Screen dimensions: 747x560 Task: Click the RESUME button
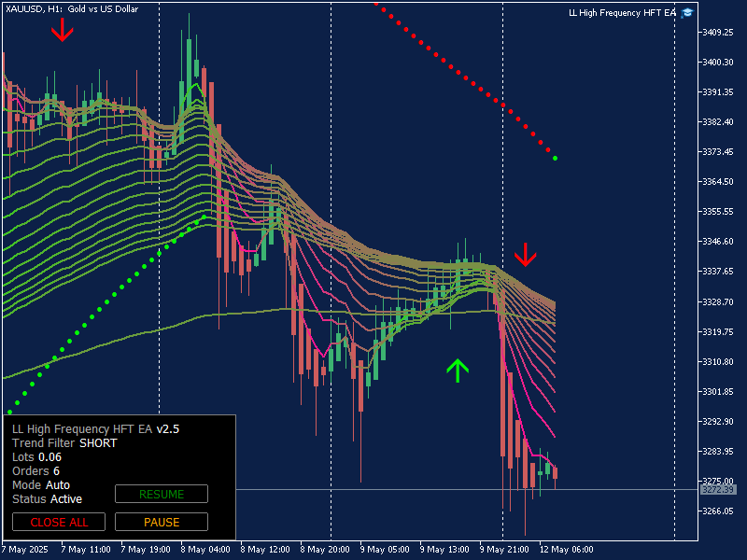click(x=162, y=494)
